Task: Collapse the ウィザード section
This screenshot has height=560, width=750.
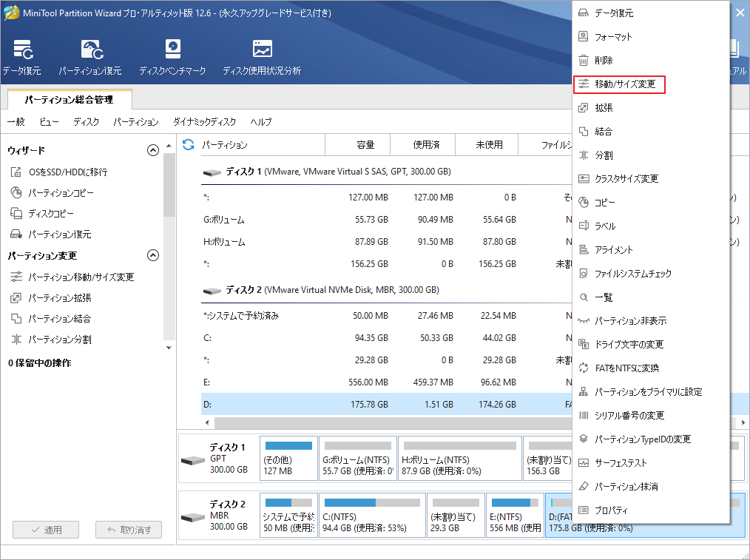Action: coord(153,149)
